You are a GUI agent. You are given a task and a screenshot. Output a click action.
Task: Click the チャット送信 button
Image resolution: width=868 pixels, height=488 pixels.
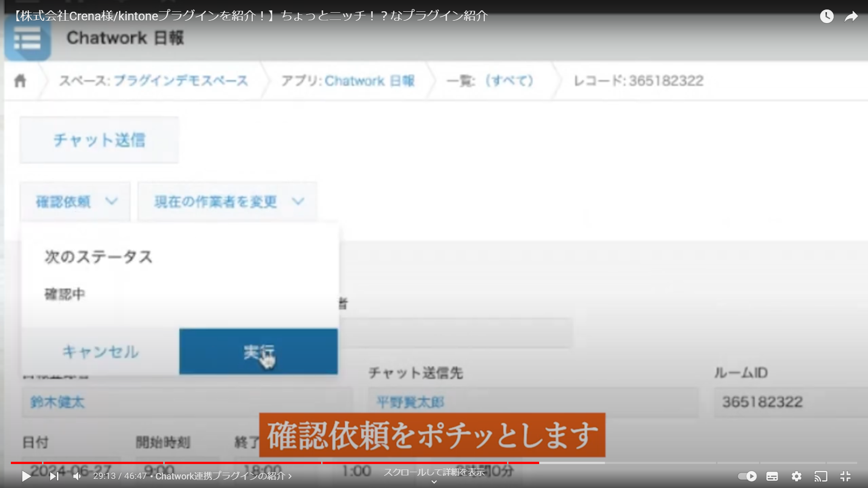[99, 140]
